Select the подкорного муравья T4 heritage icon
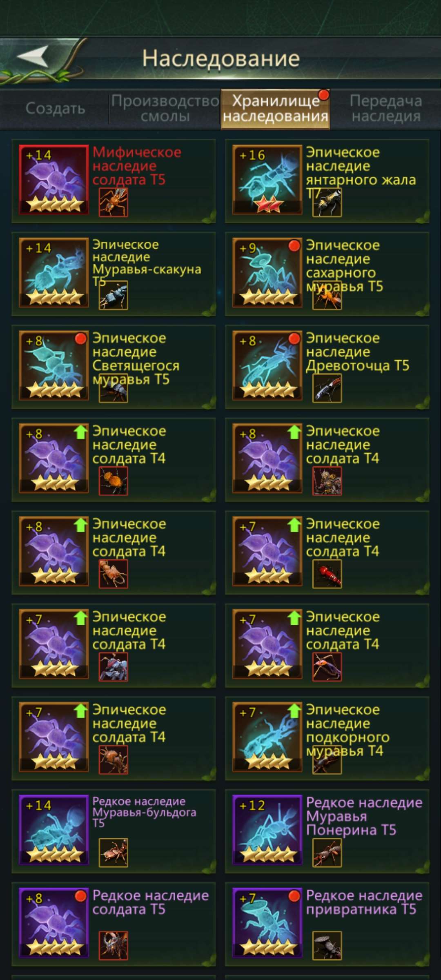The height and width of the screenshot is (980, 441). click(x=267, y=737)
